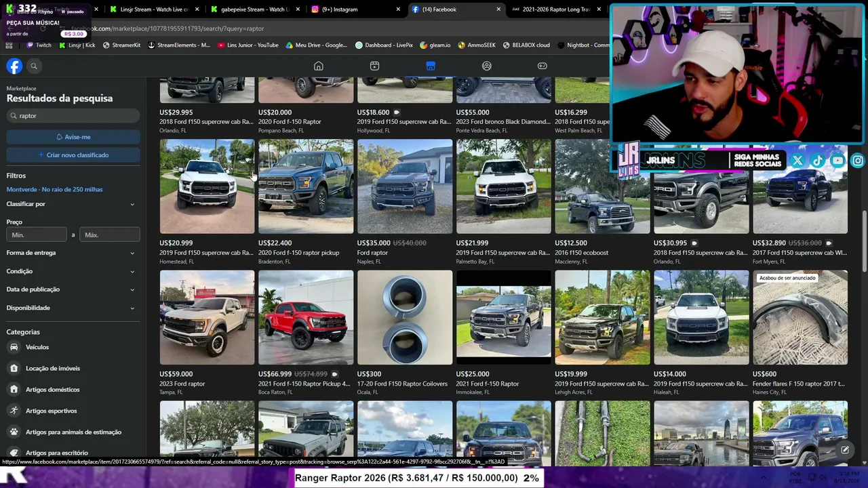Open the US$22.400 Bradenton raptor pickup photo
The image size is (868, 488).
tap(306, 186)
